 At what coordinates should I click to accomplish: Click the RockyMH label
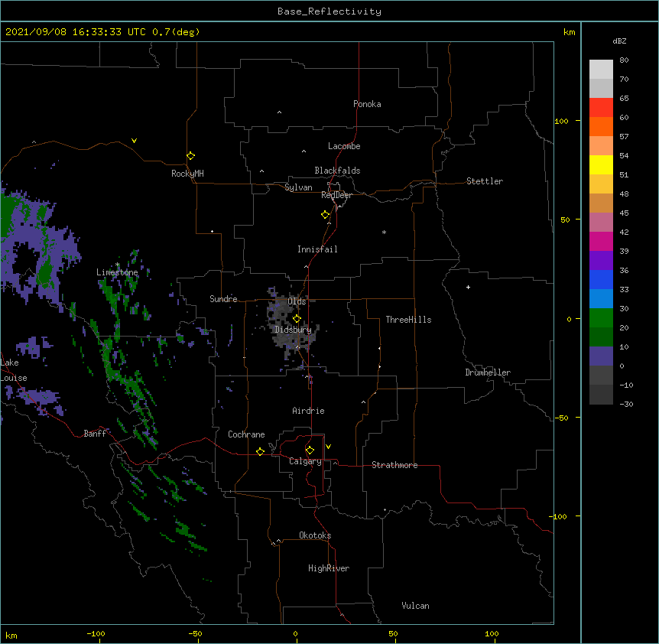187,174
